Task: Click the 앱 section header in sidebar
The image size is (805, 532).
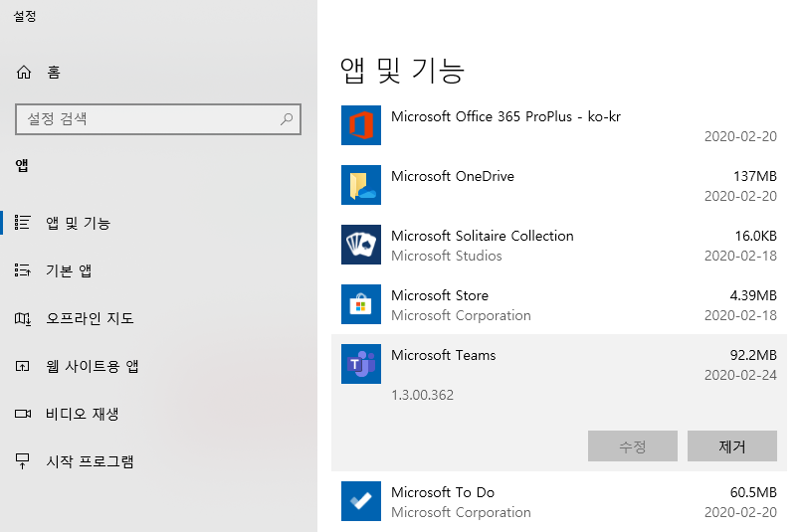Action: coord(22,165)
